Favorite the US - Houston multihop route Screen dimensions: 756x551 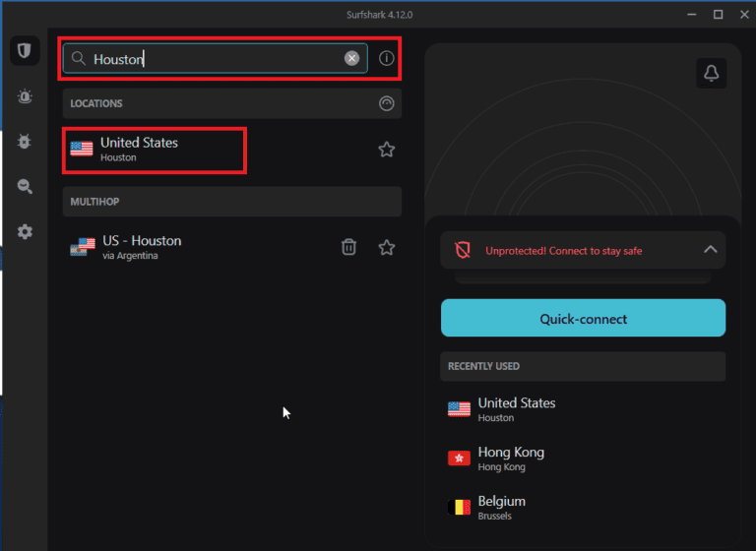tap(387, 247)
